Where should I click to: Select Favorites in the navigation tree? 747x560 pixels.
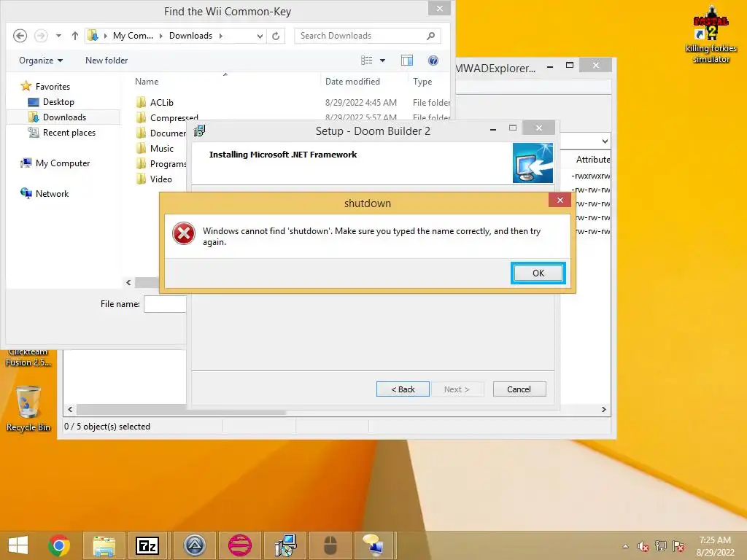coord(53,86)
